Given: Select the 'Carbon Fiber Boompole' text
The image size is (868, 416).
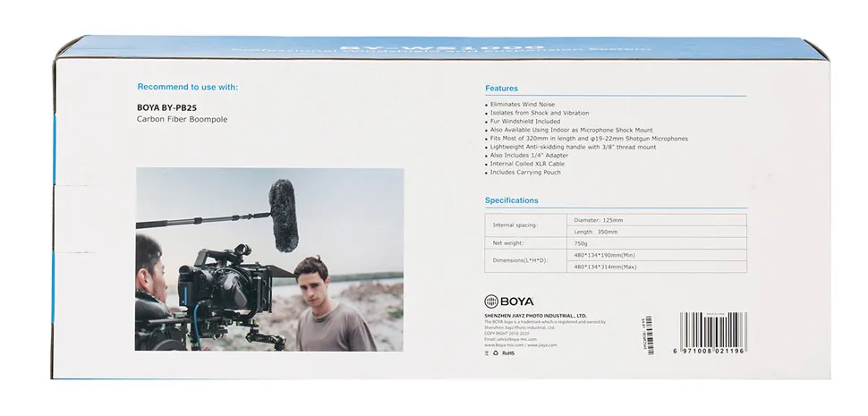Looking at the screenshot, I should (183, 120).
